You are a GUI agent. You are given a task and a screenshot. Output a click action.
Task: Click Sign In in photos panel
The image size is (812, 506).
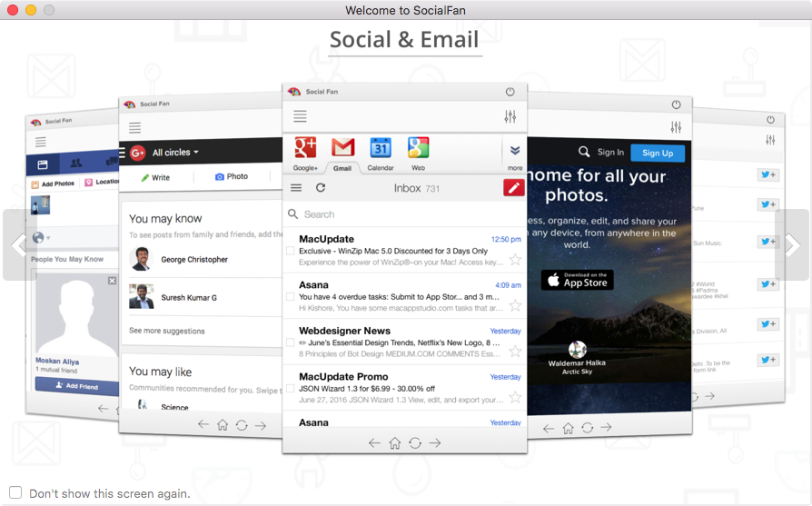click(x=610, y=152)
